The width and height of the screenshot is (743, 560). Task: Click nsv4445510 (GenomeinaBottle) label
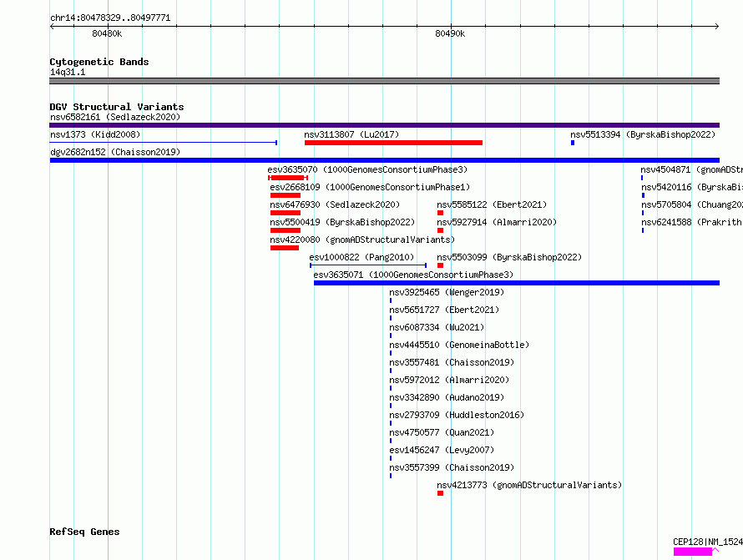tap(459, 345)
